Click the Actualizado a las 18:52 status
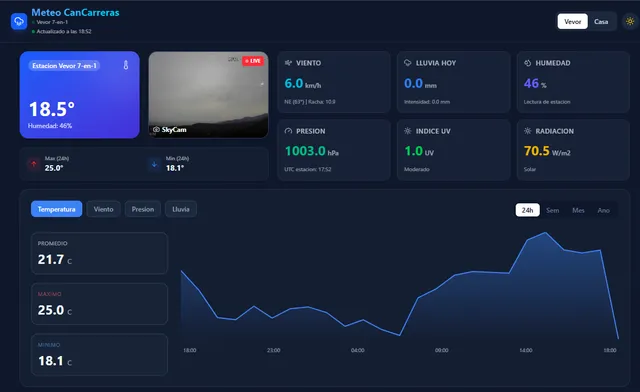The height and width of the screenshot is (392, 640). click(64, 31)
